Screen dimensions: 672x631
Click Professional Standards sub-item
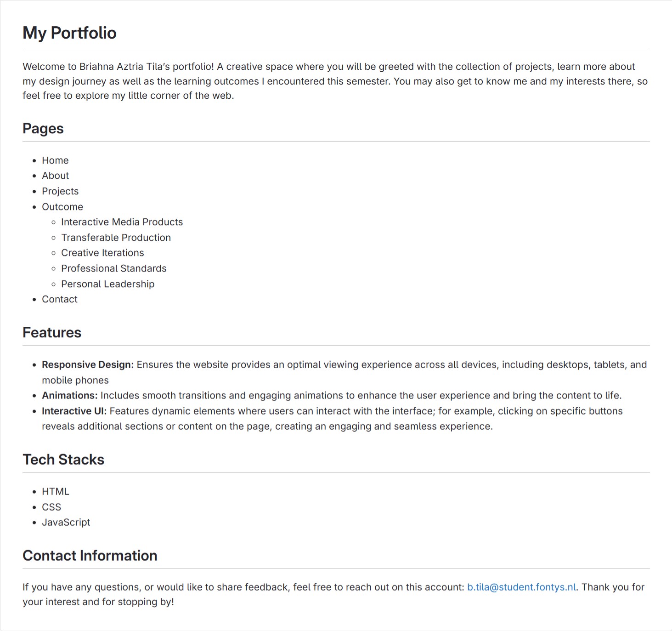click(x=113, y=268)
